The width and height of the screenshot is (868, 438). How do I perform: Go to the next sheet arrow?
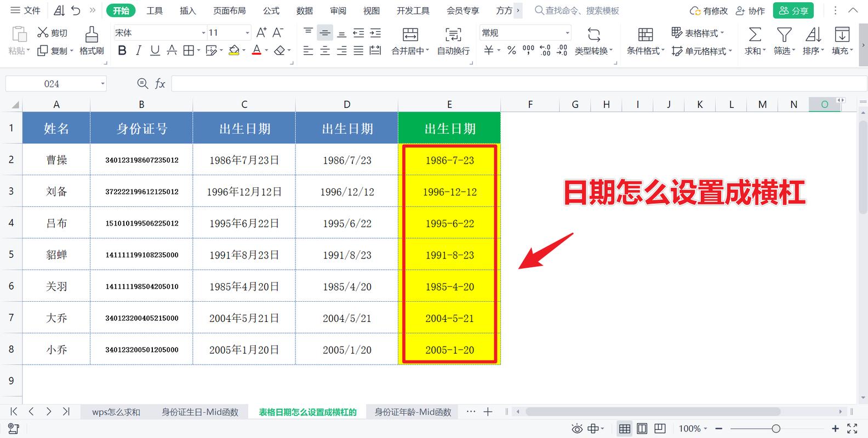(x=49, y=412)
